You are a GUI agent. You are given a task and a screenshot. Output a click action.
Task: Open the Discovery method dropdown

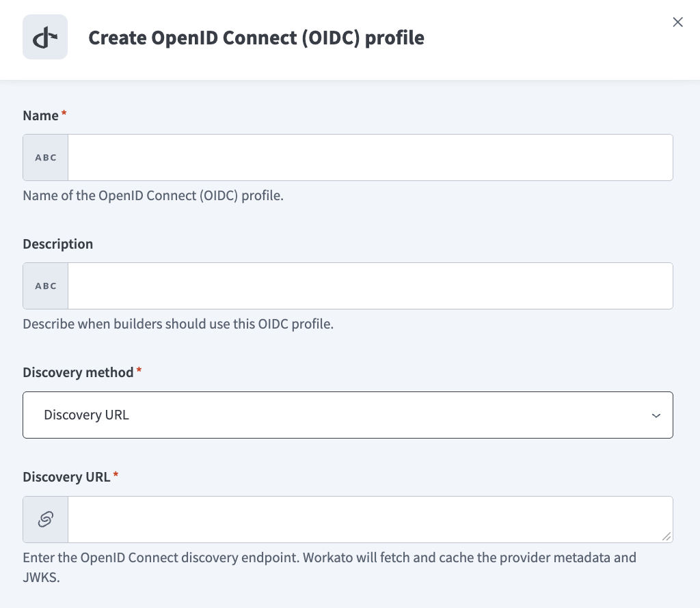(348, 415)
